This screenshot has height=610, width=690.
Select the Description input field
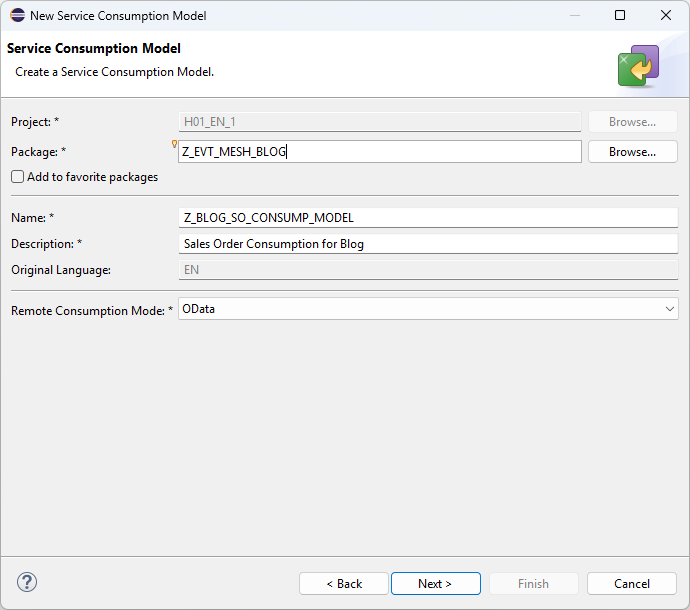pyautogui.click(x=427, y=244)
